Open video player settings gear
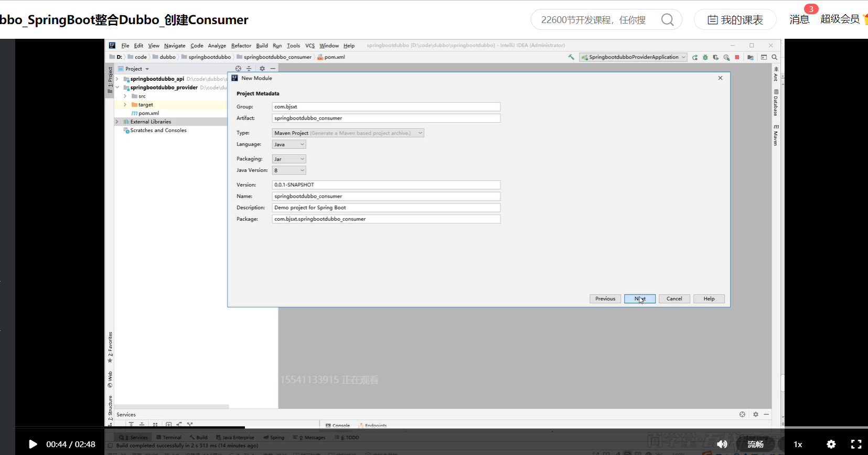The image size is (868, 455). coord(831,444)
